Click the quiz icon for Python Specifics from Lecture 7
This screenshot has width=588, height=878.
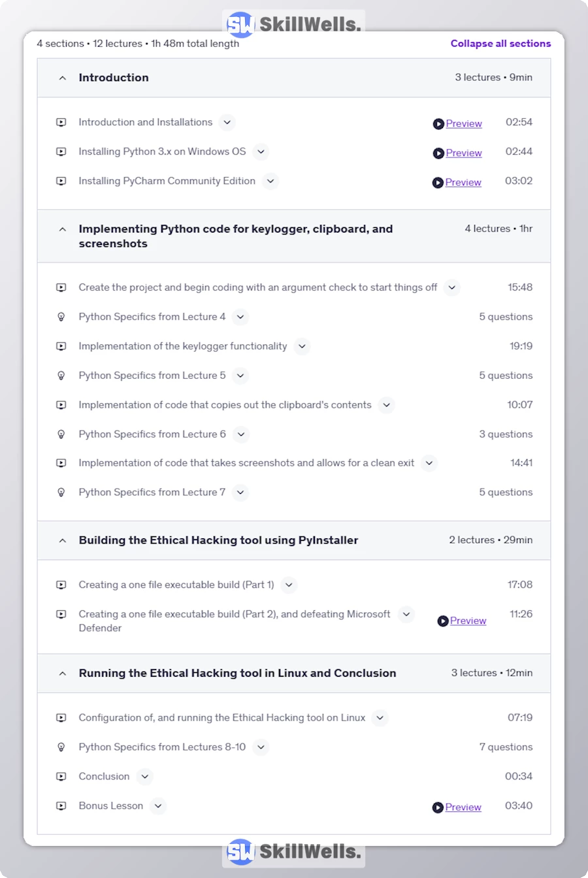[61, 492]
